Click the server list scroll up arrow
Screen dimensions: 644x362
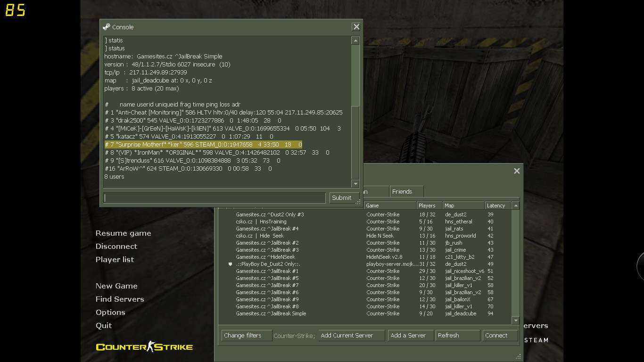coord(516,206)
